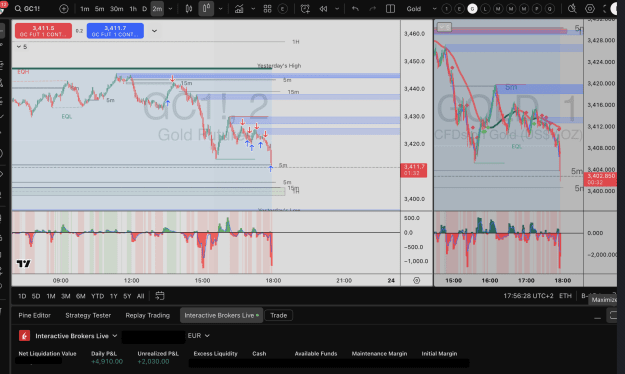Open the Pine Editor tab
This screenshot has height=374, width=625.
pos(35,315)
